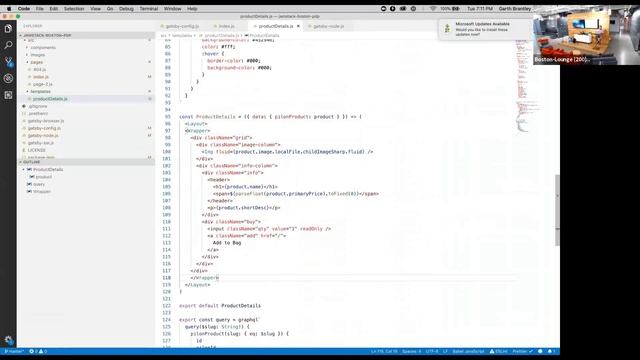The height and width of the screenshot is (360, 640).
Task: Close the productDetails.js editor tab
Action: 298,26
